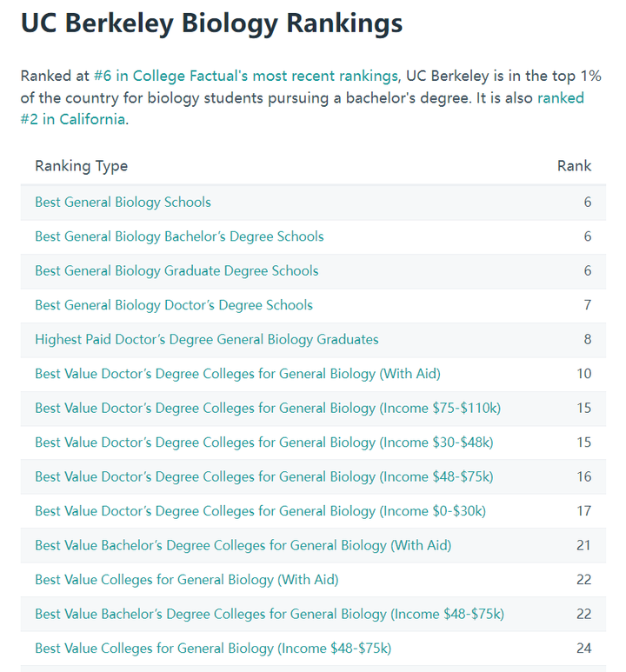
Task: Open Best Value Bachelor's Degree Colleges (With Aid)
Action: click(x=243, y=546)
